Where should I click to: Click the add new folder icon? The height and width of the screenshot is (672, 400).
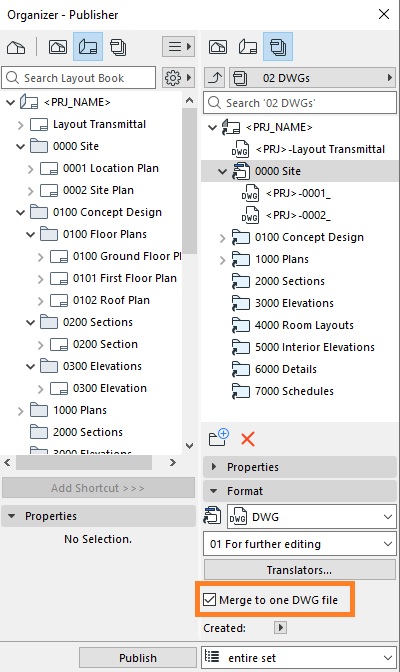click(x=219, y=438)
